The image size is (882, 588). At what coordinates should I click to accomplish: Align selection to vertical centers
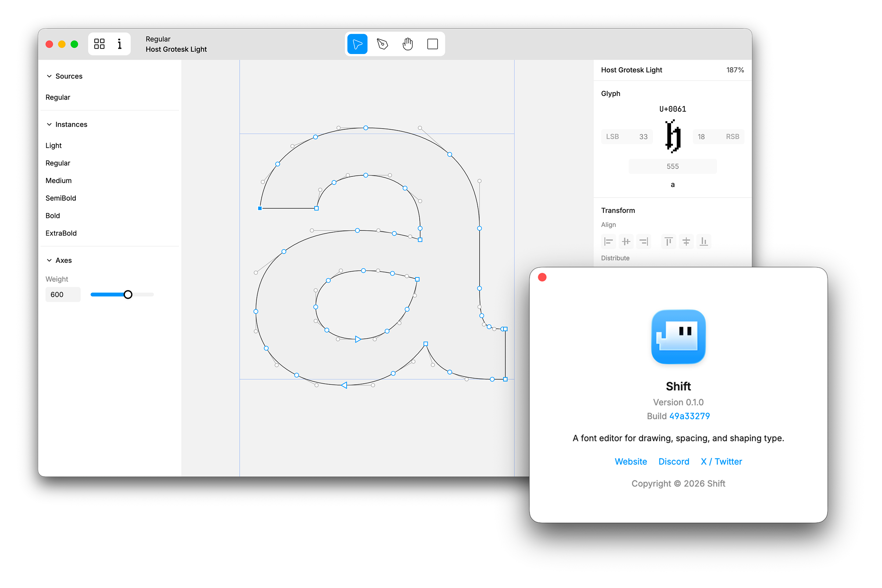coord(686,241)
